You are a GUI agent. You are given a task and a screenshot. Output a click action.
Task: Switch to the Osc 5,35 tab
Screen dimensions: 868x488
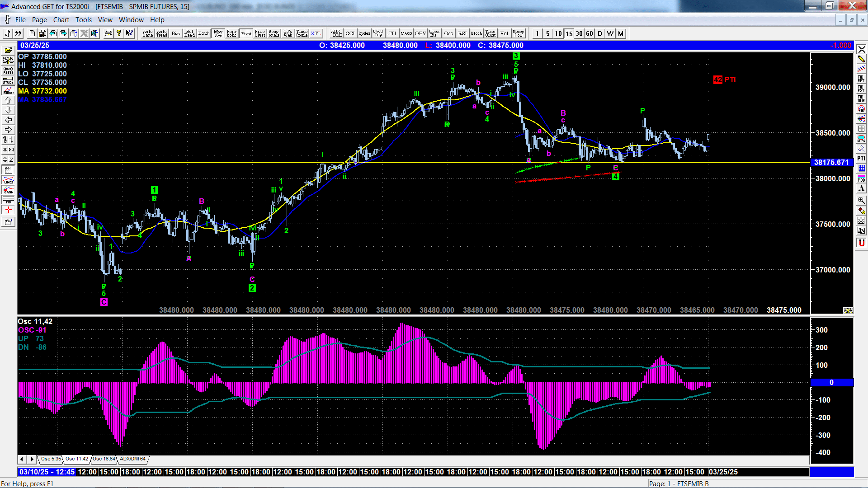click(x=51, y=459)
